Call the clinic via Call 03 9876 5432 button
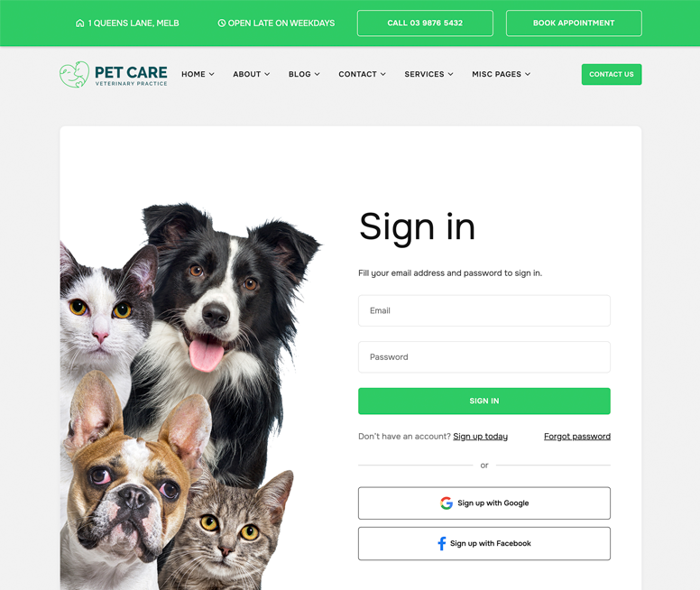Viewport: 700px width, 590px height. pyautogui.click(x=425, y=23)
